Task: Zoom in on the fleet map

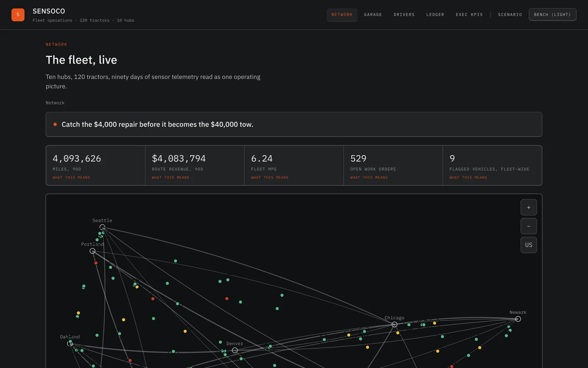Action: click(x=528, y=208)
